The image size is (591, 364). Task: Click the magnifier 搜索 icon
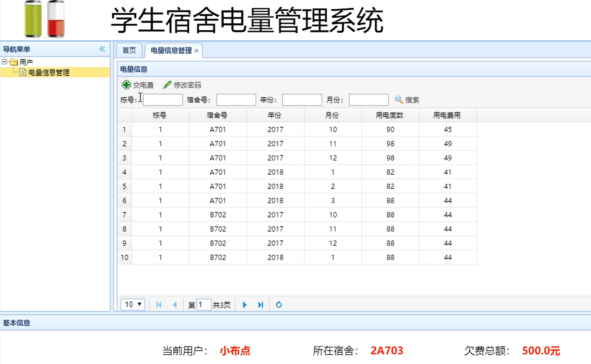(x=399, y=100)
